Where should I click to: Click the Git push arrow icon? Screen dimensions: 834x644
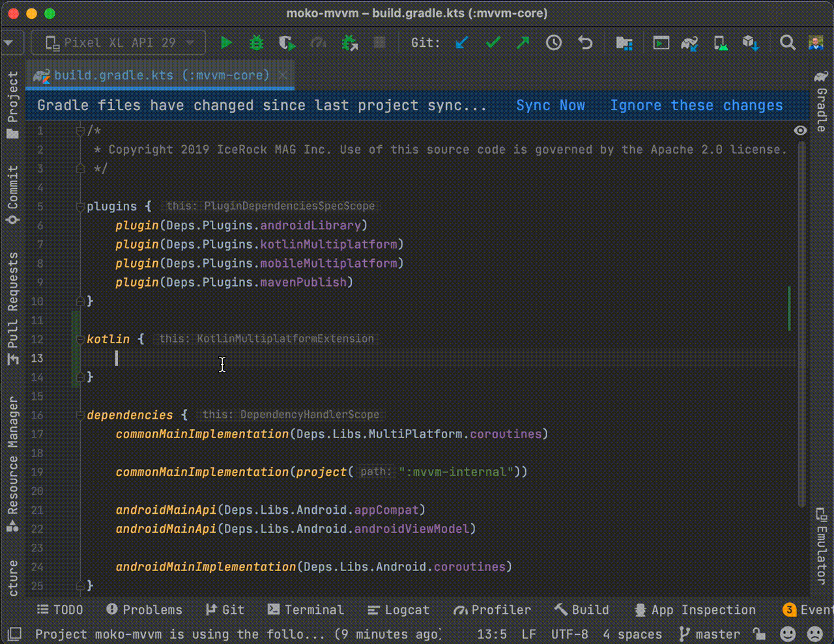point(523,43)
